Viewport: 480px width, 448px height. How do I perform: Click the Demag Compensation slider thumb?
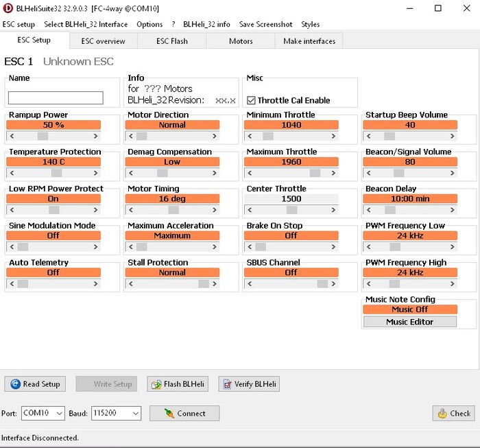point(163,173)
